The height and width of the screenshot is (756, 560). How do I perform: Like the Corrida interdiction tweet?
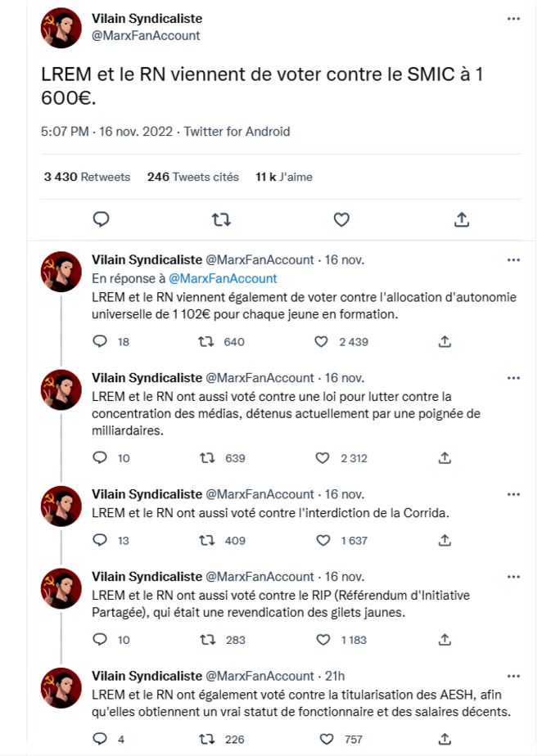click(x=322, y=541)
